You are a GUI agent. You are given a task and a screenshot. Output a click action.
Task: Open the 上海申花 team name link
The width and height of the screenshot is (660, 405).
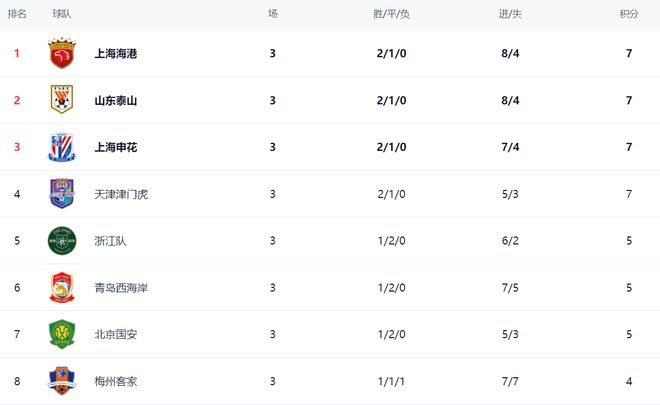click(x=116, y=147)
